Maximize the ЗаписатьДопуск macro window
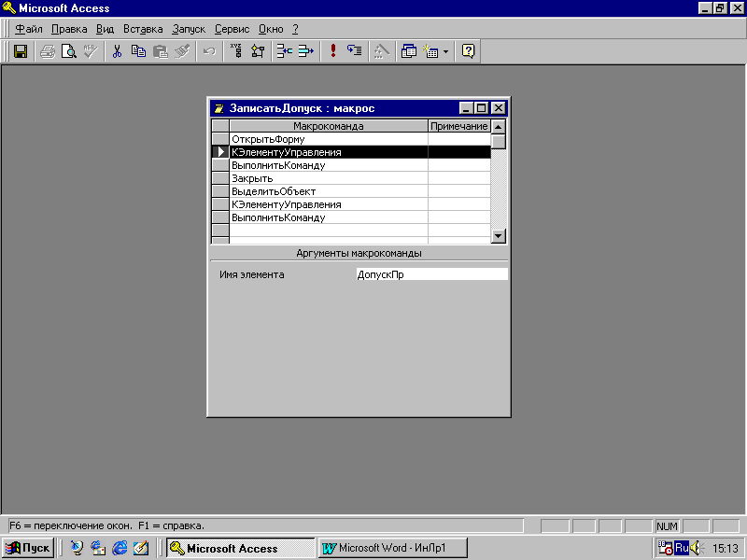Viewport: 747px width, 560px height. pyautogui.click(x=482, y=108)
